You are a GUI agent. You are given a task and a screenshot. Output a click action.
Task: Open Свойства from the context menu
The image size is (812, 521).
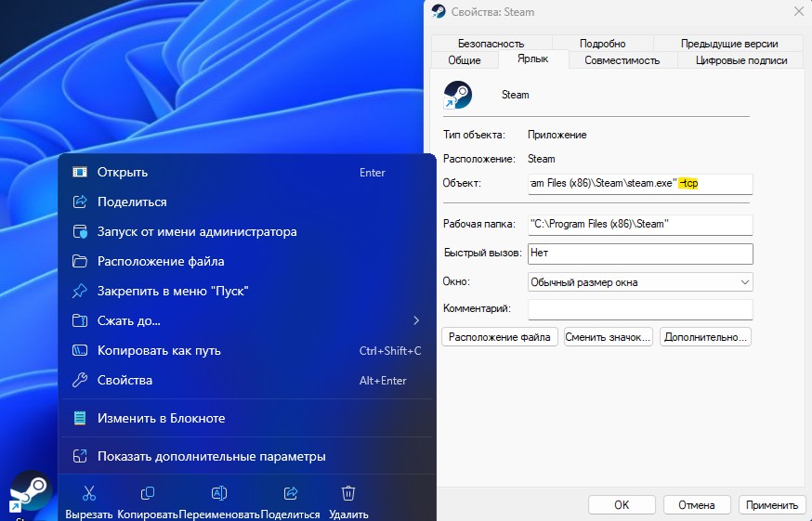pyautogui.click(x=246, y=380)
